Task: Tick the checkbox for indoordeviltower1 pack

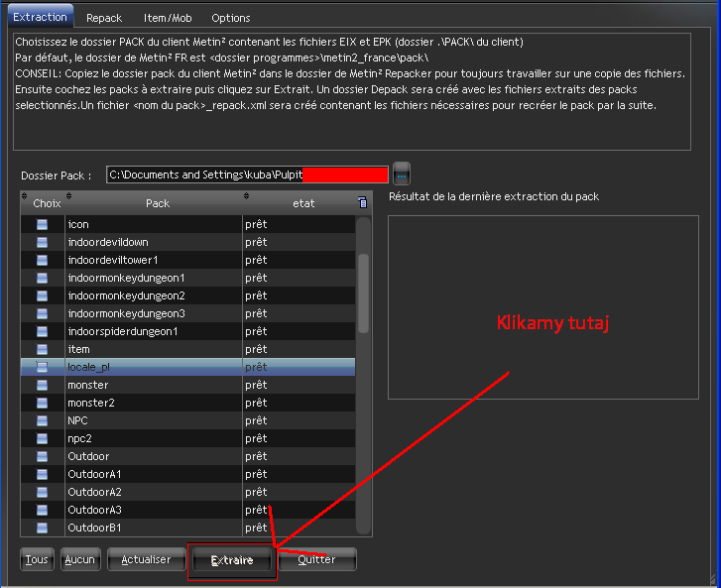Action: point(42,260)
